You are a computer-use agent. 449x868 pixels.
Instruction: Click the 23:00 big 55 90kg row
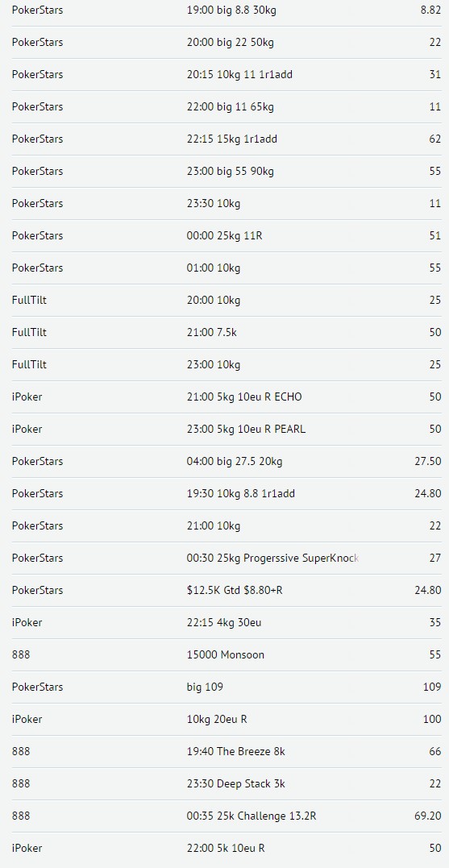point(224,171)
